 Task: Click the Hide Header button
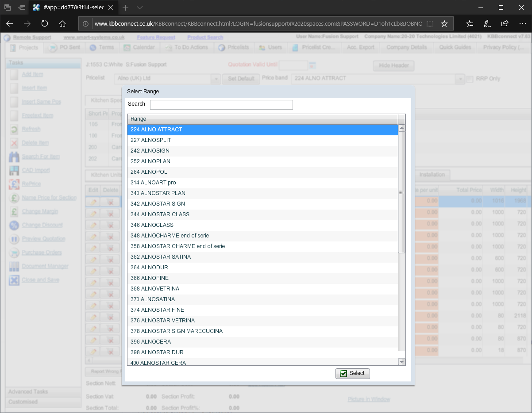click(x=394, y=66)
